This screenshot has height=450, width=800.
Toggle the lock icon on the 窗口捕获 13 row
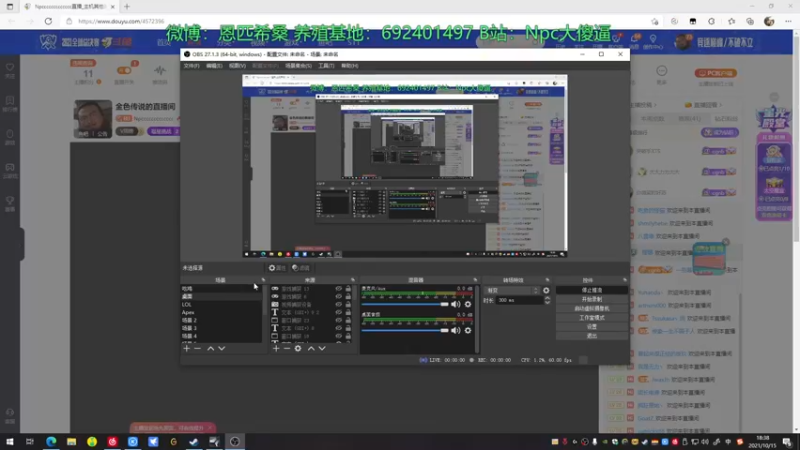point(348,320)
